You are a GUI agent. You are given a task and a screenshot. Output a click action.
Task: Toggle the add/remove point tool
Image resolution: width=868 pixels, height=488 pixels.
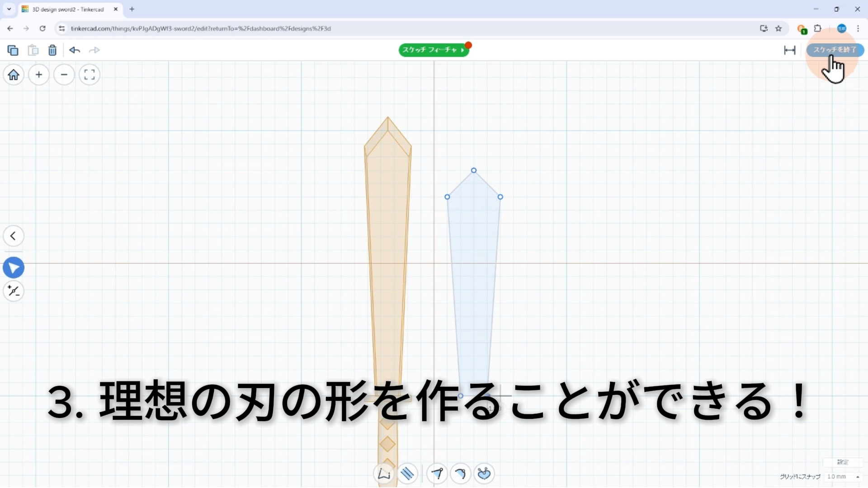coord(14,291)
